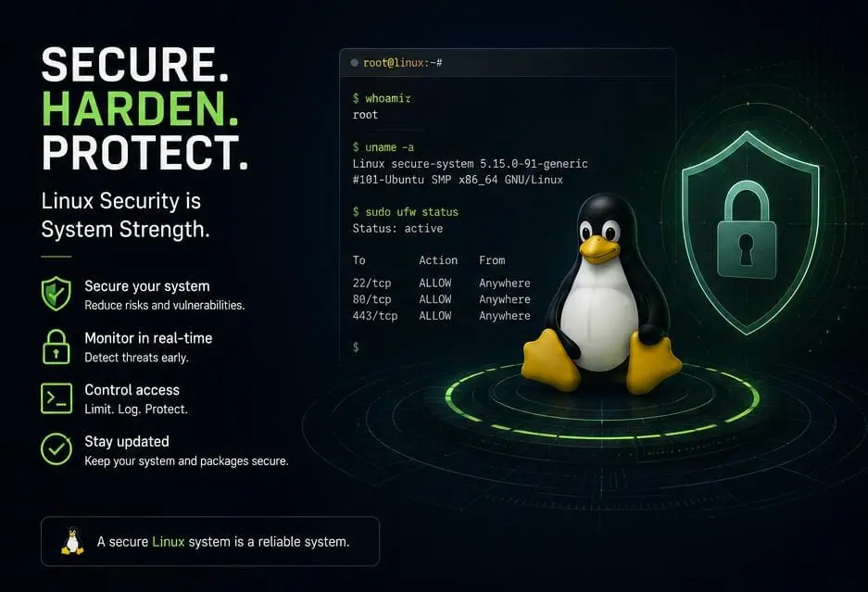Click the text Limit. Log. Protect.
Viewport: 868px width, 592px height.
(x=136, y=409)
